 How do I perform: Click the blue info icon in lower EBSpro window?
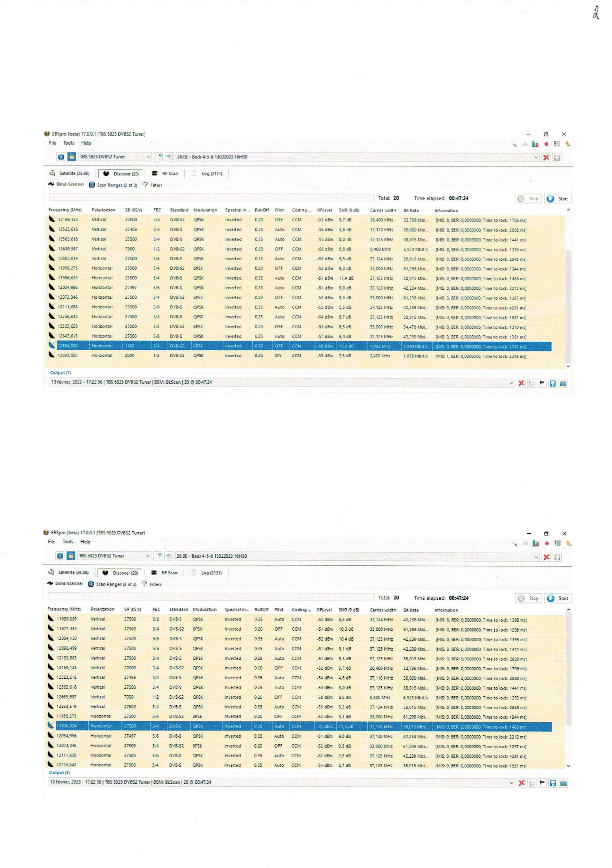(x=60, y=556)
